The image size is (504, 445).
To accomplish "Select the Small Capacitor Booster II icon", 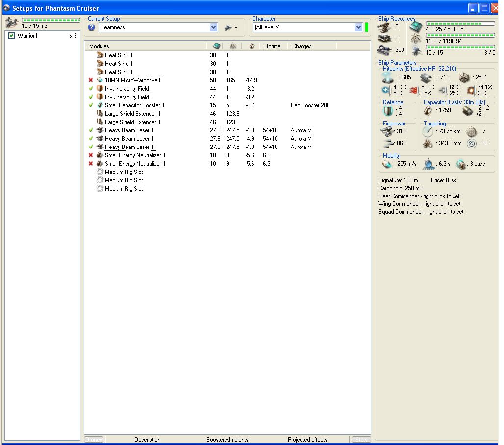I will 100,105.
